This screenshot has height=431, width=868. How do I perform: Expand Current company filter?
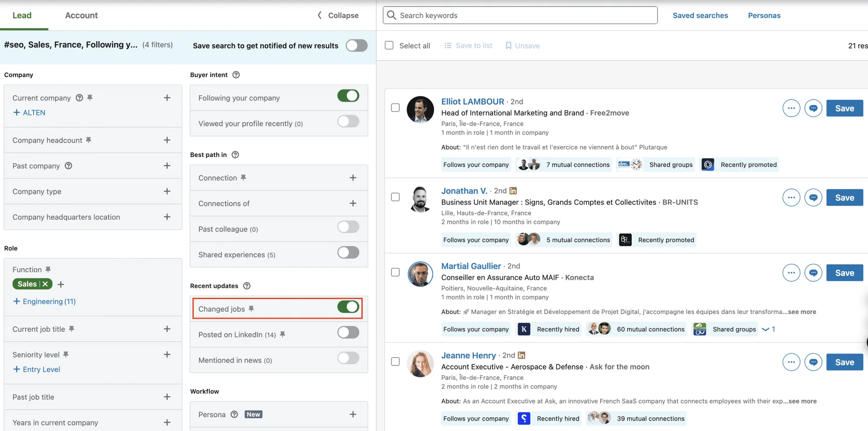coord(167,98)
